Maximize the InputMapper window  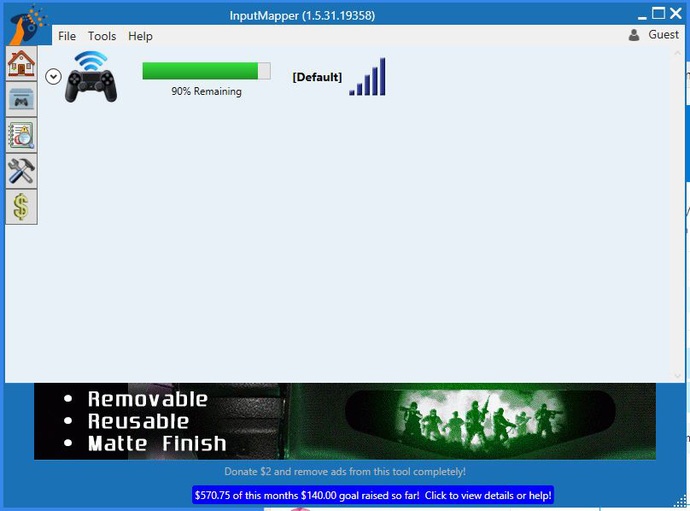coord(658,14)
